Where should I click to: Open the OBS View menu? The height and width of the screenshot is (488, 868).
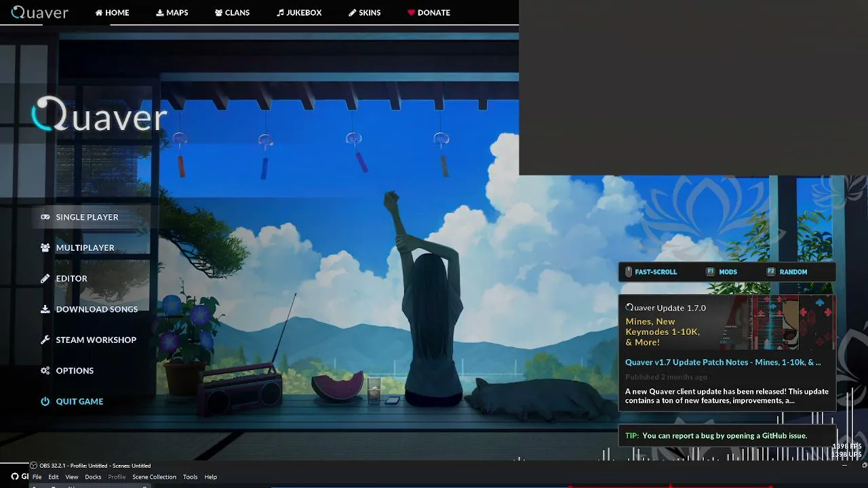tap(72, 477)
